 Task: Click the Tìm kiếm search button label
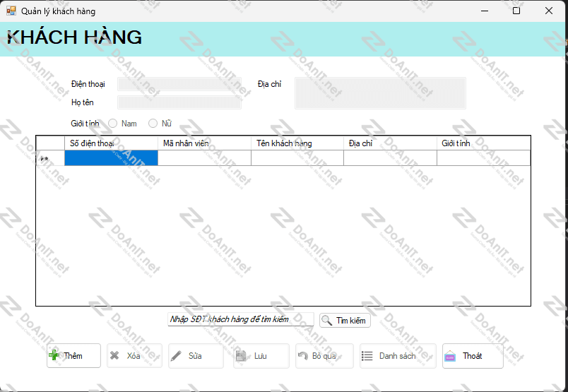coord(351,320)
